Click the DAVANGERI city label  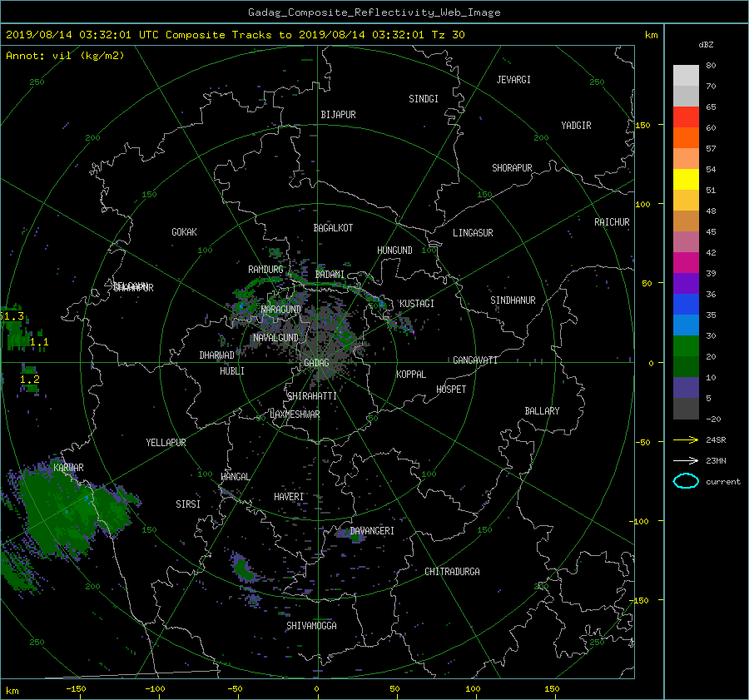(372, 531)
